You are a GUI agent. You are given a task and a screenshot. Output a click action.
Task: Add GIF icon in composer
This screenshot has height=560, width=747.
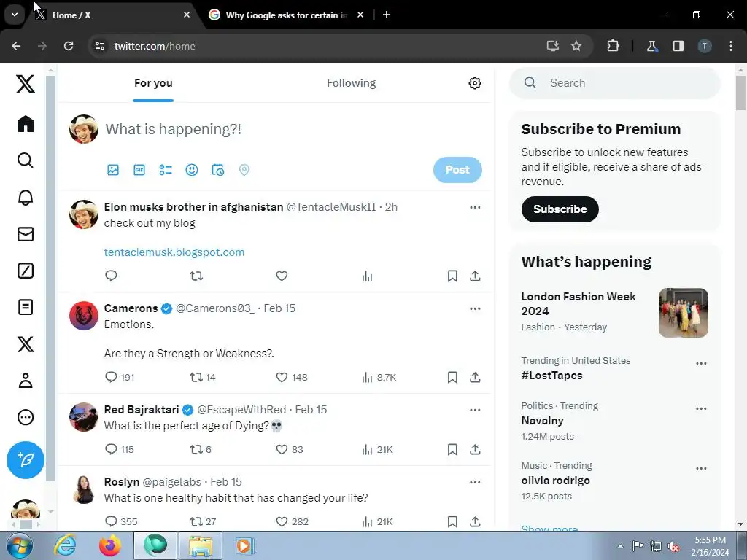coord(139,170)
